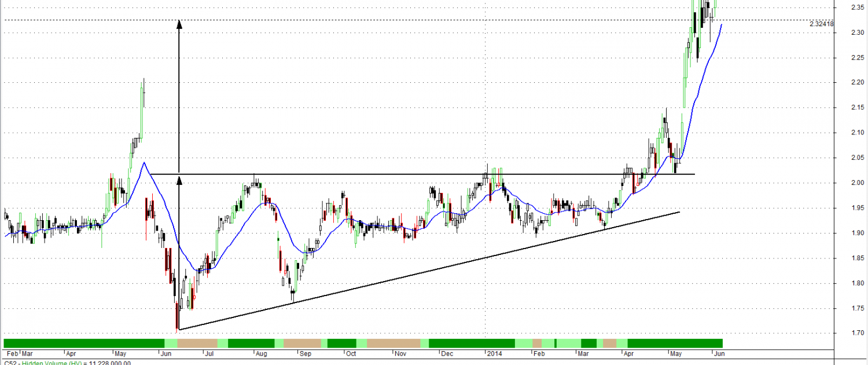Click the 2014 label on the time axis
The image size is (868, 365).
coord(495,353)
